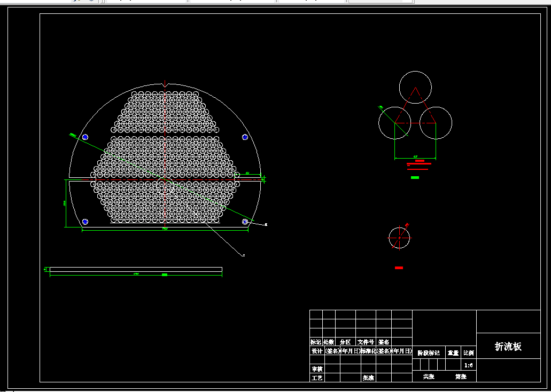Select the lower-left blue bolt hole on baffle

pyautogui.click(x=85, y=222)
